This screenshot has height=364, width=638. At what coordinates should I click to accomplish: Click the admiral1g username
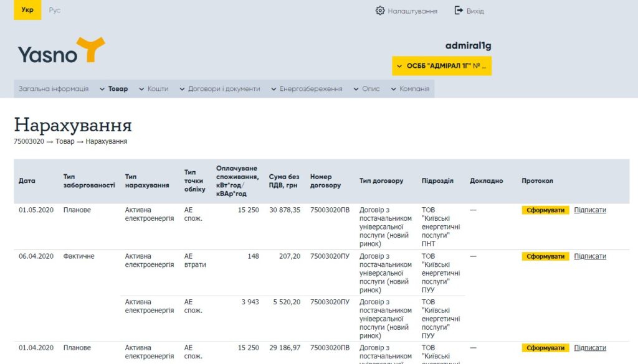(469, 45)
